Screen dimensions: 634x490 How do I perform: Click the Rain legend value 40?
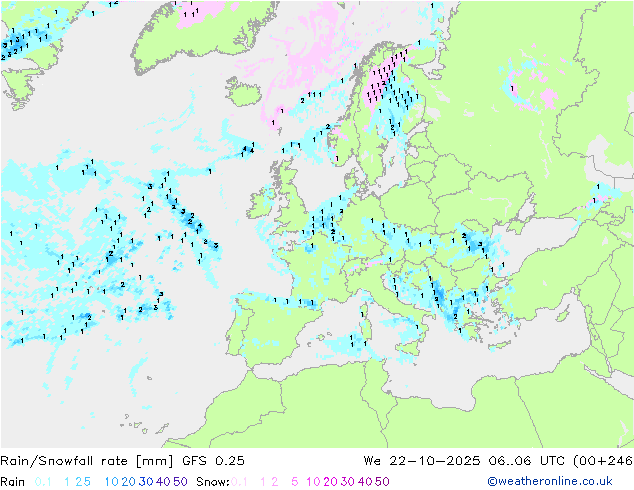tap(163, 482)
